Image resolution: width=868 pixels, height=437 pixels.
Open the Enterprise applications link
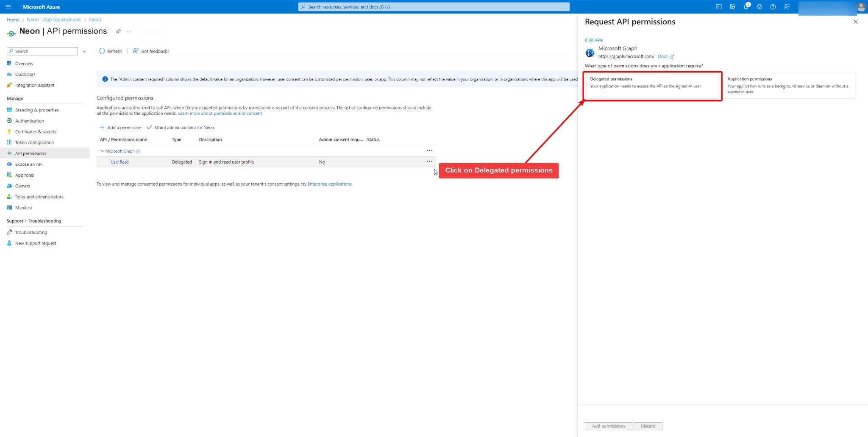pos(329,184)
